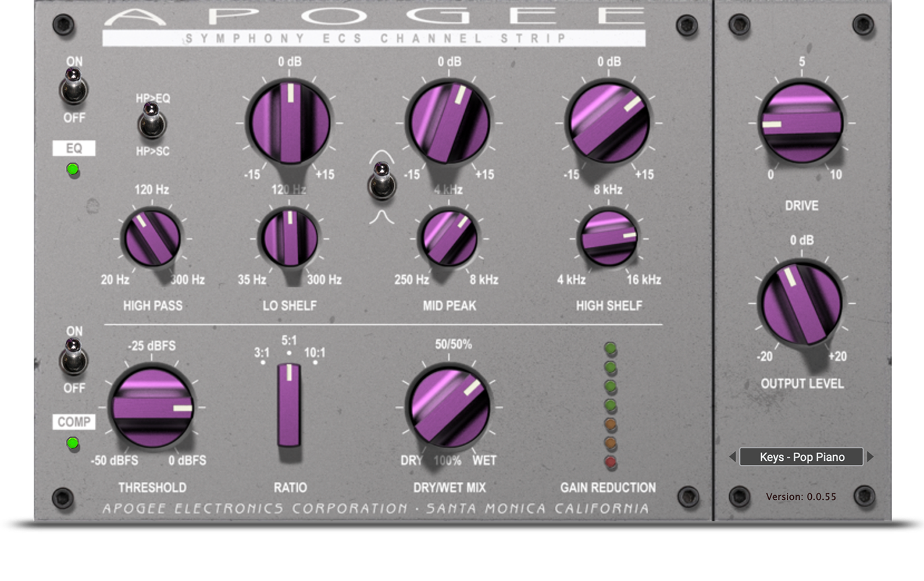
Task: Open the Keys - Pop Piano preset menu
Action: (x=801, y=457)
